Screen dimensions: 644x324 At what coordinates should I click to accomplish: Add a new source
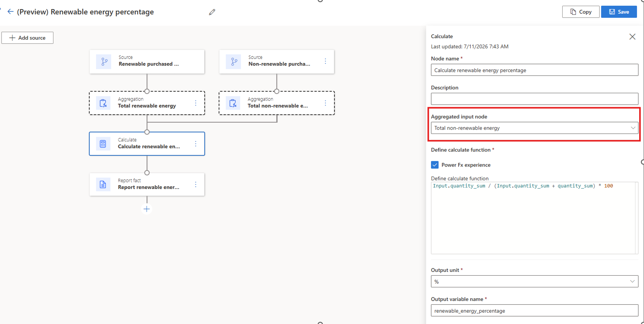27,38
